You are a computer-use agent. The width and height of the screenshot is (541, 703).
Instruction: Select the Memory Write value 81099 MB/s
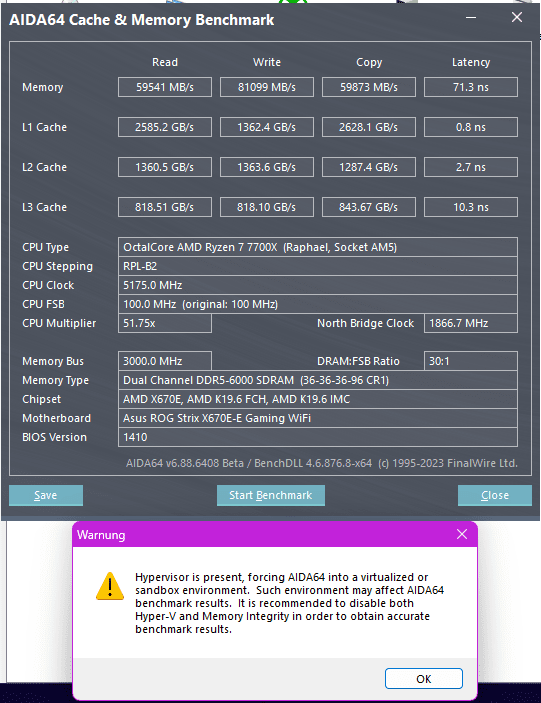pos(267,87)
